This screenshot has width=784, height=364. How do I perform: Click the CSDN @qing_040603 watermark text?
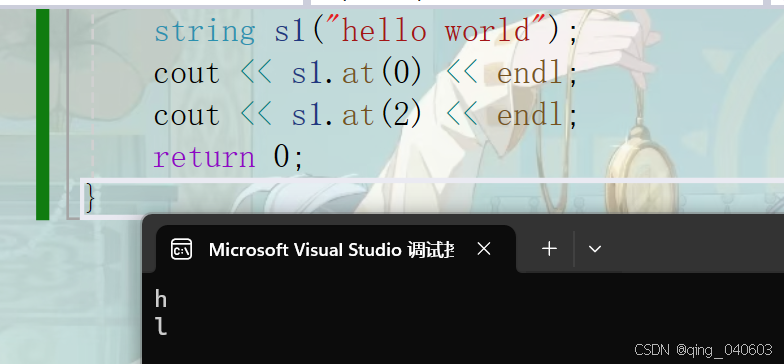click(704, 350)
